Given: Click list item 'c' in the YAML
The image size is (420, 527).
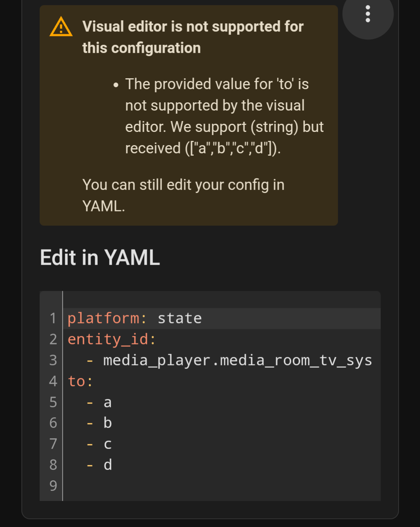Looking at the screenshot, I should pyautogui.click(x=108, y=444).
